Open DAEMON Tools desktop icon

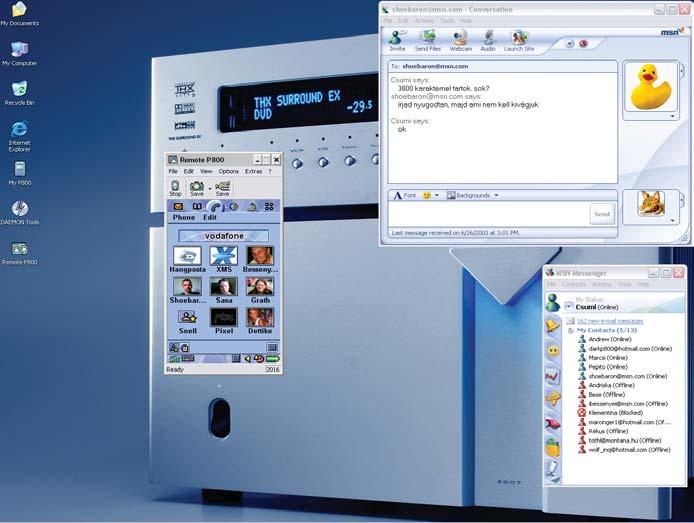pos(20,213)
